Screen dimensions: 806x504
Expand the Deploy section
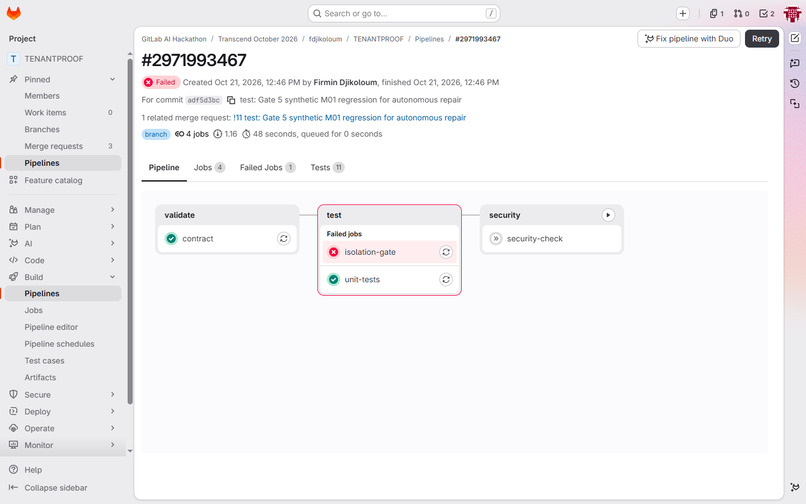(63, 411)
